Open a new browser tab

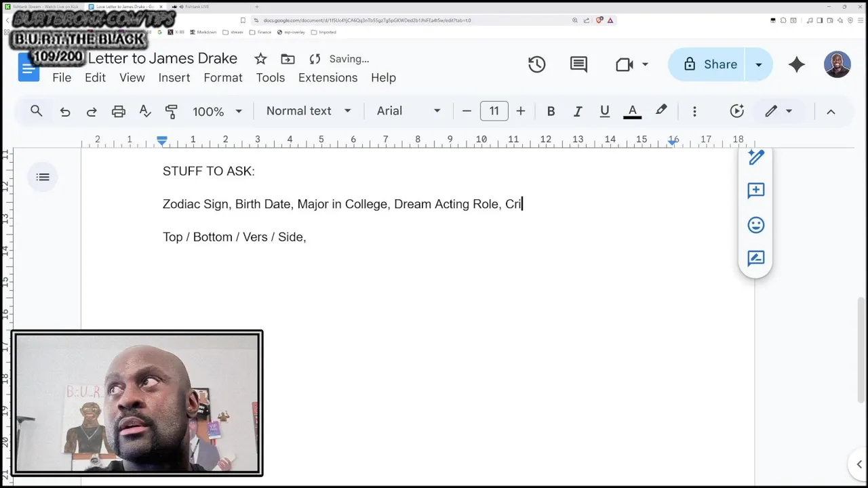[256, 6]
